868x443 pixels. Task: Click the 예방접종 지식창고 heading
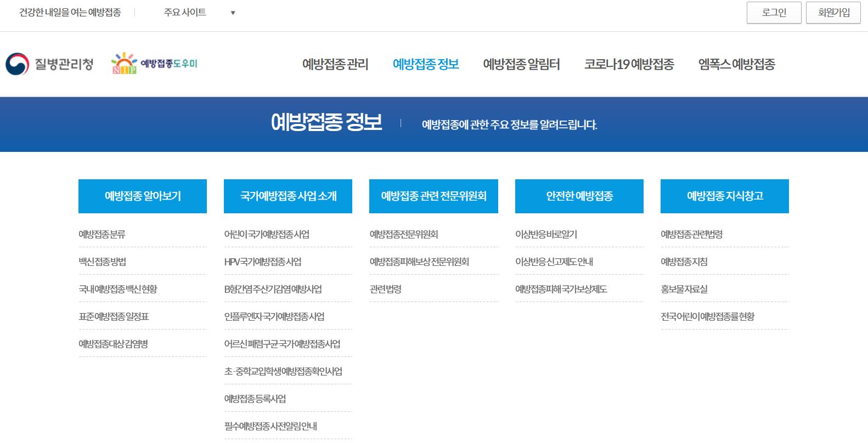pyautogui.click(x=725, y=196)
